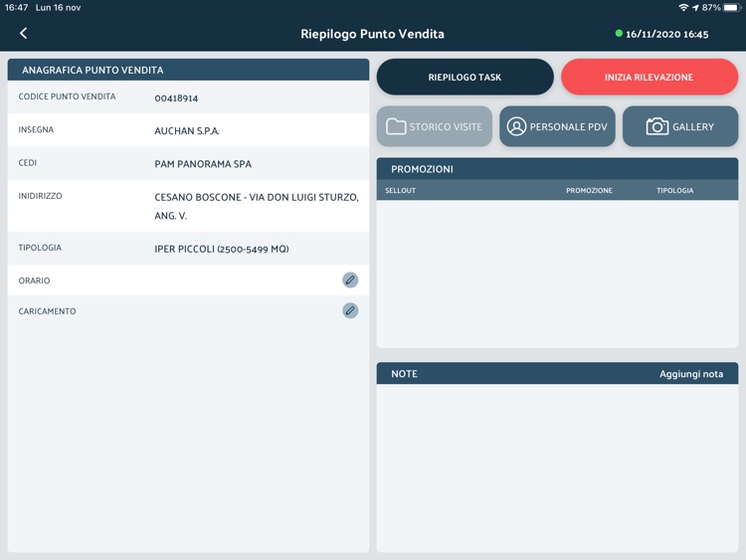Select the AUCHAN S.P.A. insegna value
Image resolution: width=746 pixels, height=560 pixels.
pos(187,131)
